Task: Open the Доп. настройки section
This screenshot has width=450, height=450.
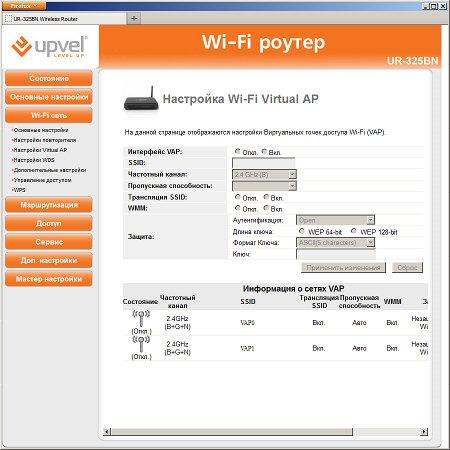Action: pyautogui.click(x=49, y=260)
